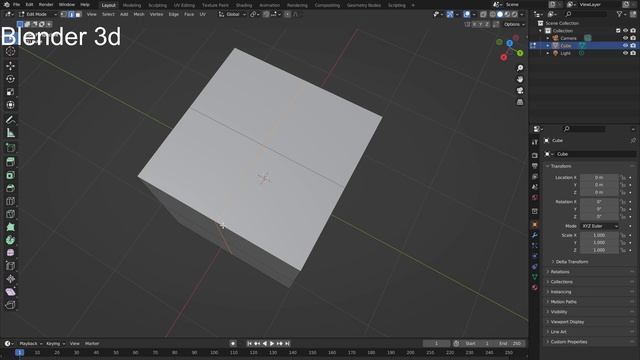Enable face select mode

(78, 14)
